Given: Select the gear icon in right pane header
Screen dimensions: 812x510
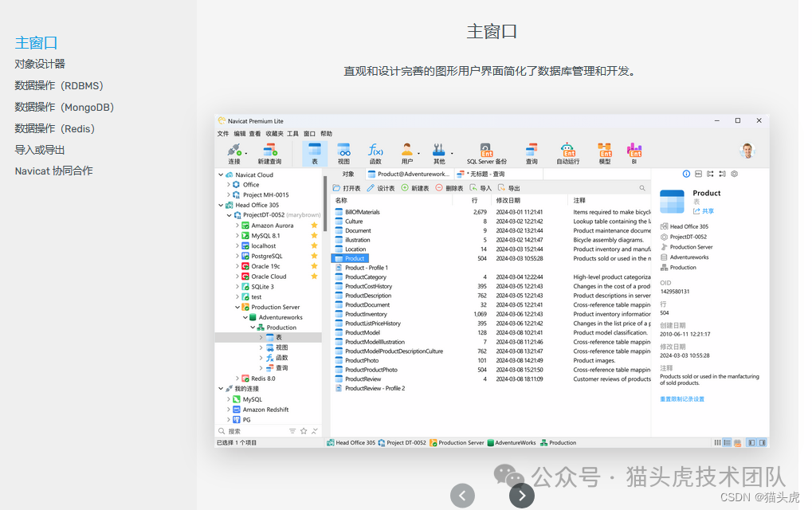Looking at the screenshot, I should [x=735, y=174].
